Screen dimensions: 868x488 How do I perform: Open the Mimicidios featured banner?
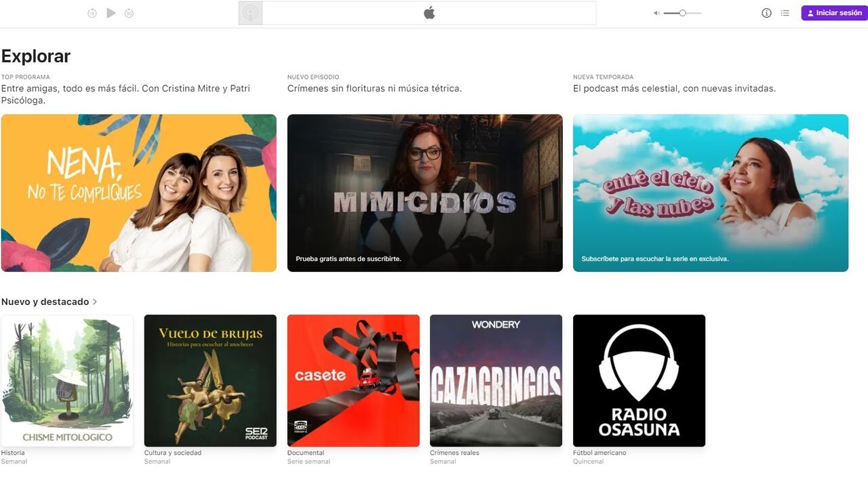click(425, 192)
